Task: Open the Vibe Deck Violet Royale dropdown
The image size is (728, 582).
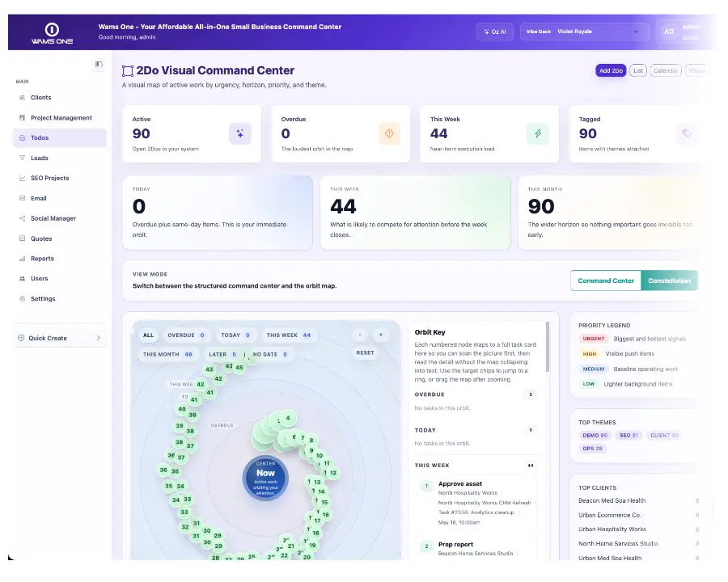Action: tap(585, 32)
